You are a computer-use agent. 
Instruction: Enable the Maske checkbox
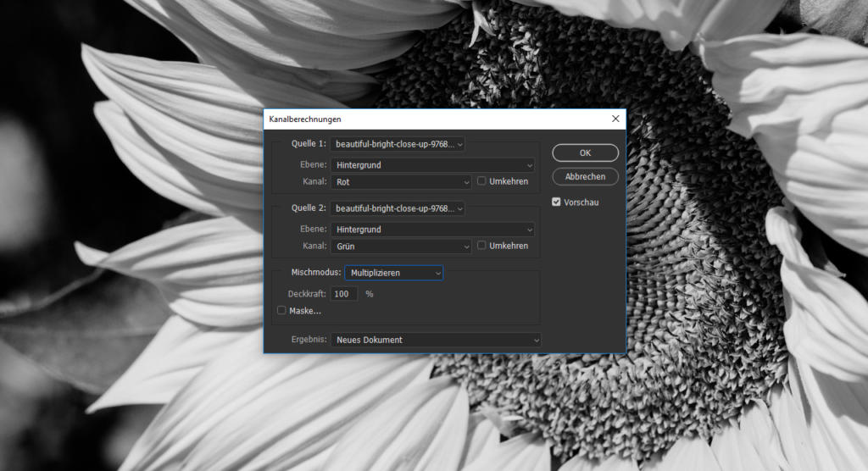(x=281, y=311)
